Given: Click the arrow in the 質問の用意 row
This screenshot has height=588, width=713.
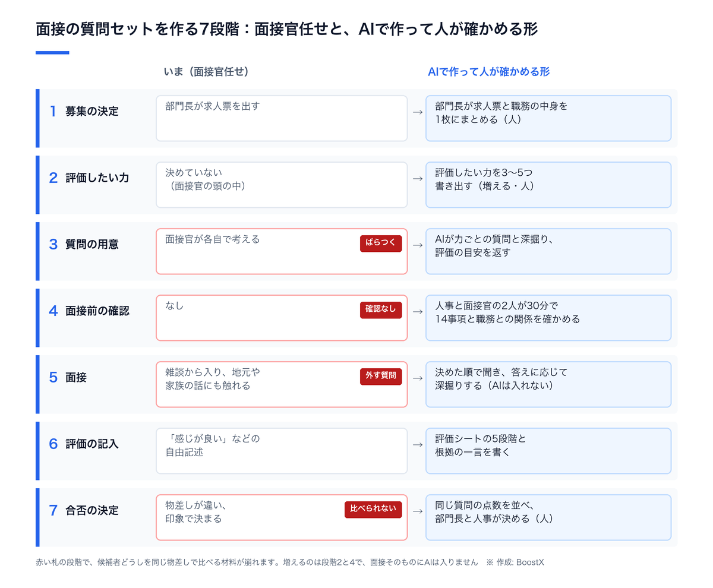Looking at the screenshot, I should click(417, 245).
